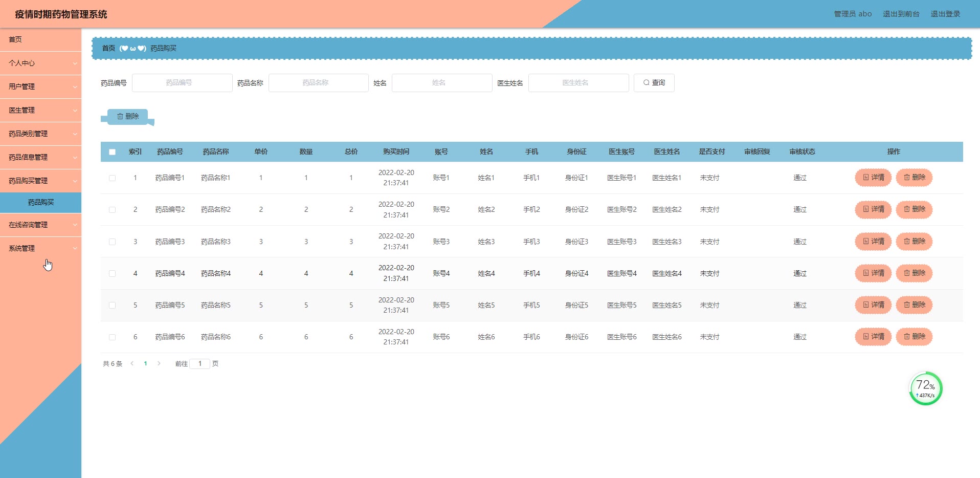
Task: Click the 管理员 abo account label
Action: click(853, 14)
